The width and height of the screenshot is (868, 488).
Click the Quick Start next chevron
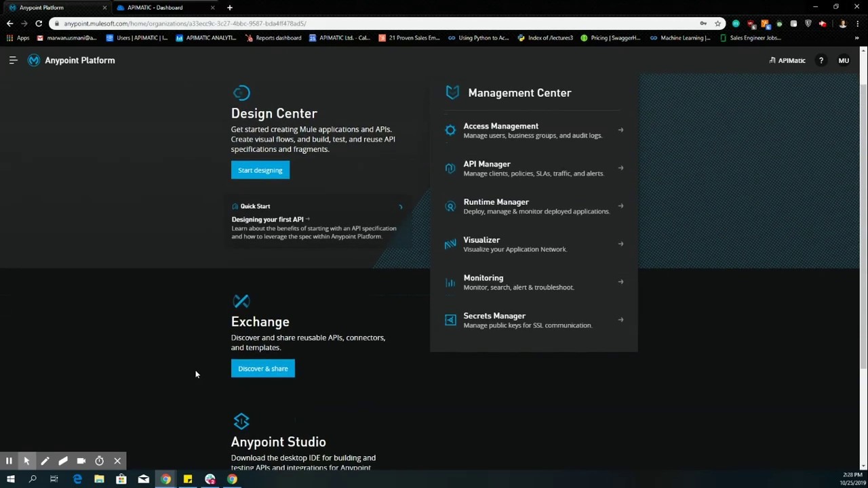[x=400, y=207]
